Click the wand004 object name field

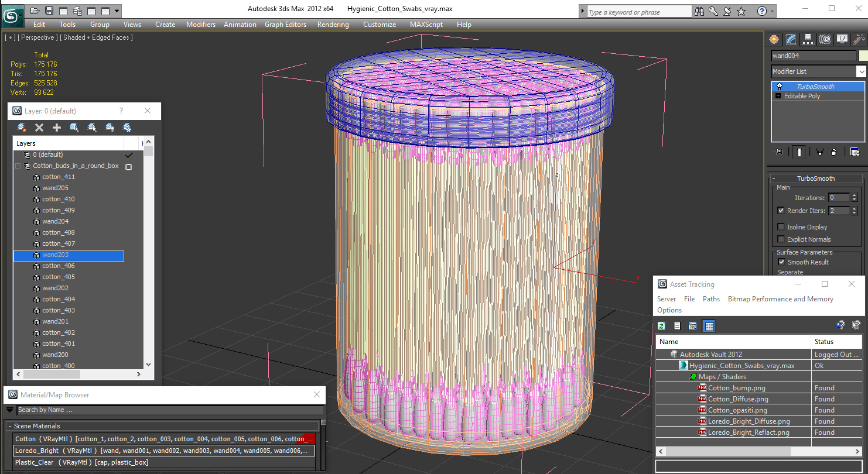pyautogui.click(x=814, y=56)
